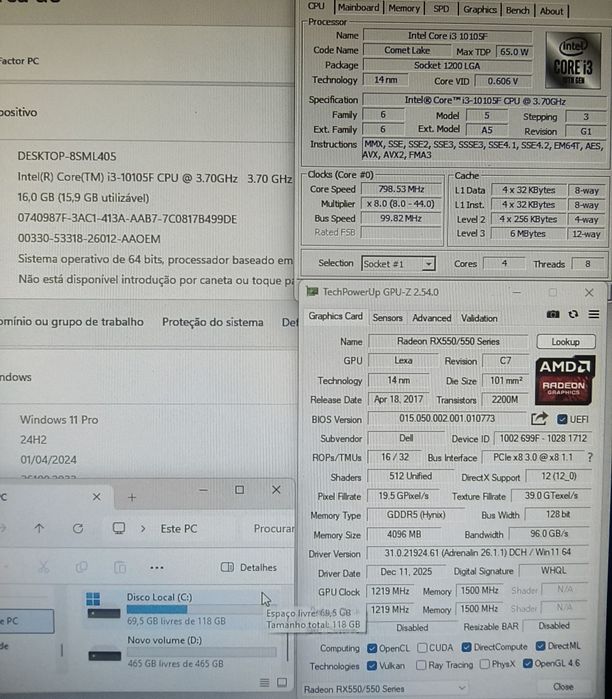Click the monitor icon in Explorer address bar

coord(119,529)
